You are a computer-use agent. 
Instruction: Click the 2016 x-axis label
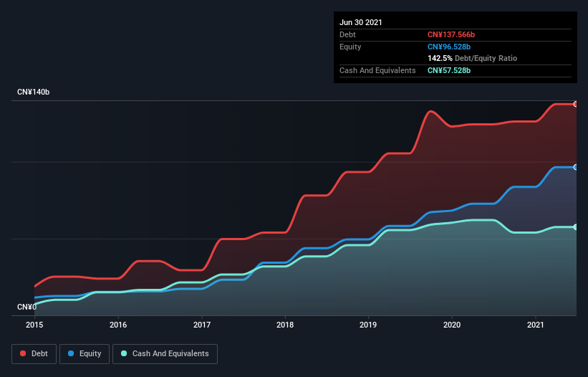tap(118, 325)
